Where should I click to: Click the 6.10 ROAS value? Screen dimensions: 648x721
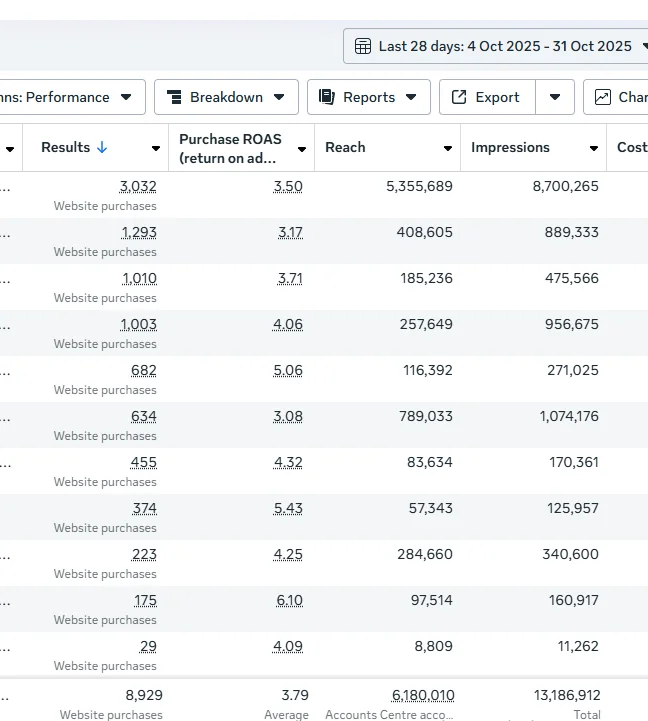click(289, 600)
